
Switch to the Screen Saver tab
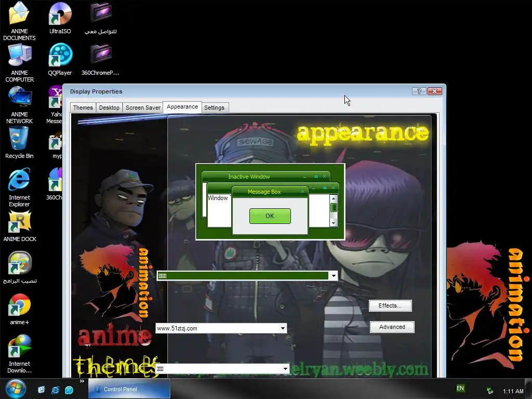[143, 108]
